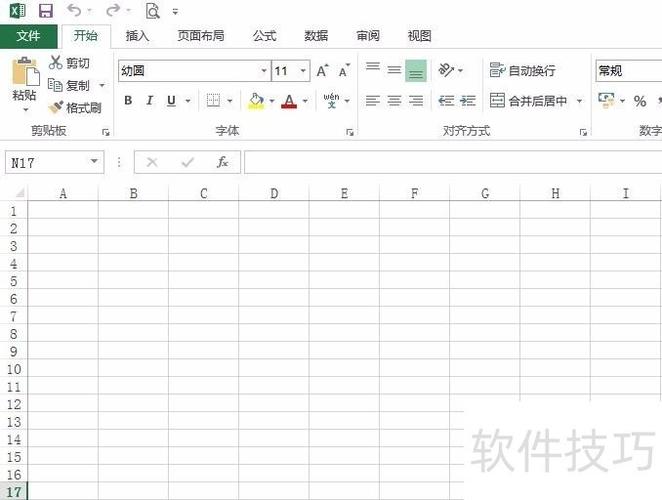Click 复制 to copy selection

coord(69,85)
